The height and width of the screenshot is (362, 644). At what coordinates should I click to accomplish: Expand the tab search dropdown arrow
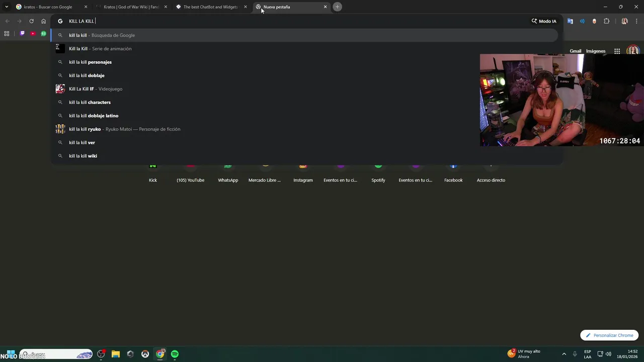7,7
